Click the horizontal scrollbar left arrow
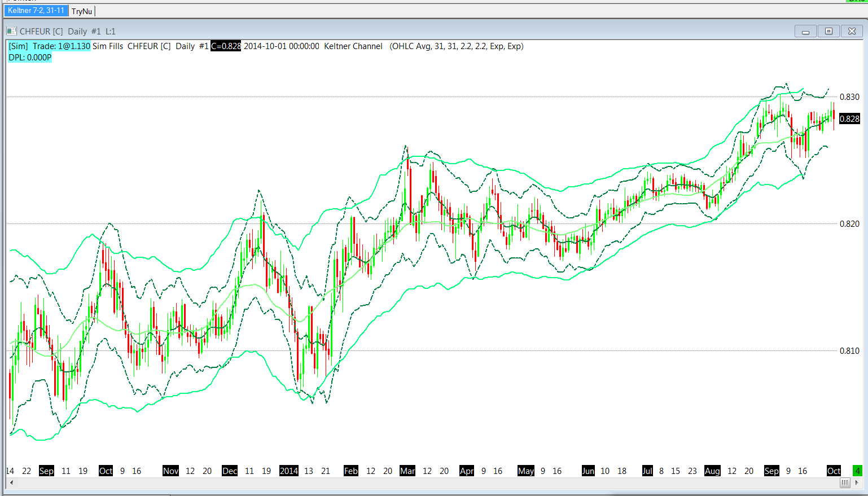The height and width of the screenshot is (496, 868). click(x=11, y=483)
